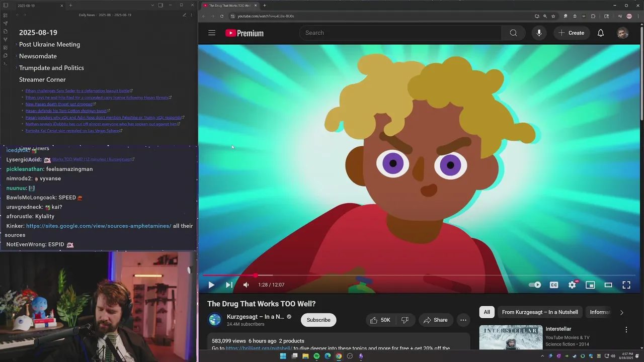Open Obsidian graph view ribbon icon

(5, 39)
